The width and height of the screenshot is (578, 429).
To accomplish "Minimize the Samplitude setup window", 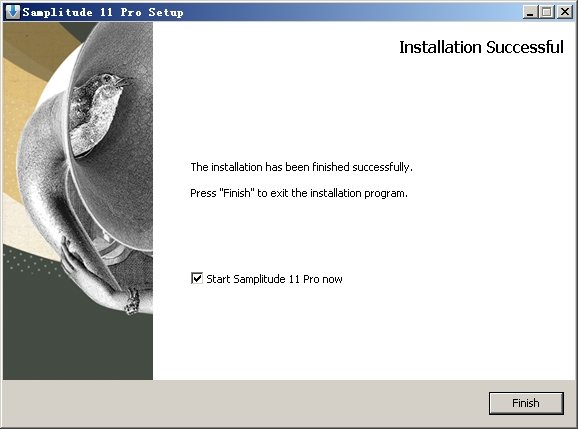I will [530, 12].
